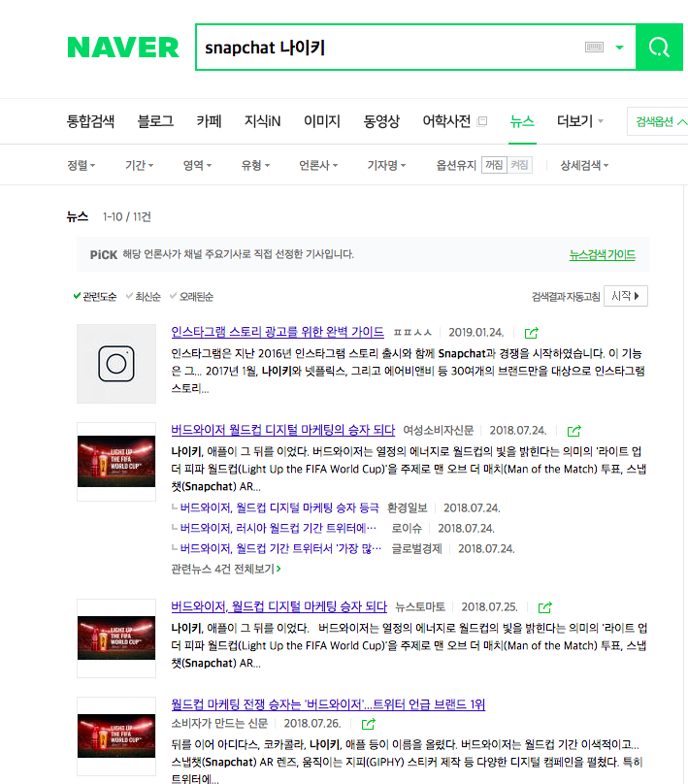Open related article from 환경일보
The image size is (688, 784).
click(x=279, y=508)
